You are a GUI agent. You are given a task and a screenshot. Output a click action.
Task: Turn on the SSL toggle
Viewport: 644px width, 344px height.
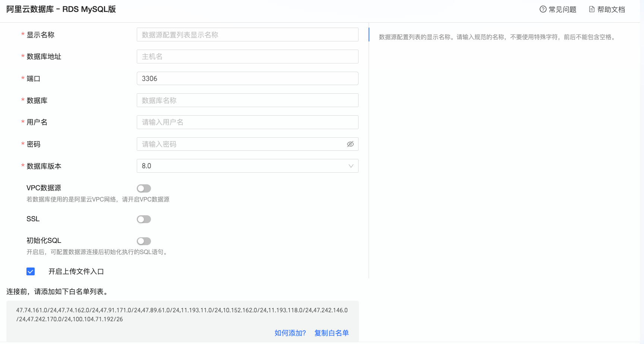click(x=144, y=219)
